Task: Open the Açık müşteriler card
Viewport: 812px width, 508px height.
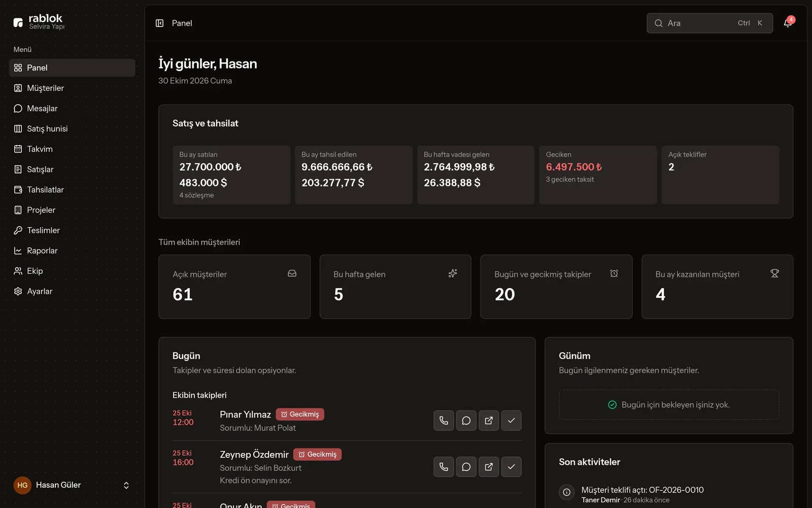Action: 234,287
